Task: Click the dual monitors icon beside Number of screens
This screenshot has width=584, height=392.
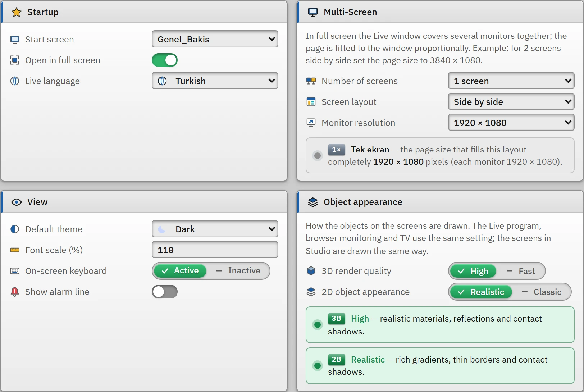Action: tap(311, 81)
